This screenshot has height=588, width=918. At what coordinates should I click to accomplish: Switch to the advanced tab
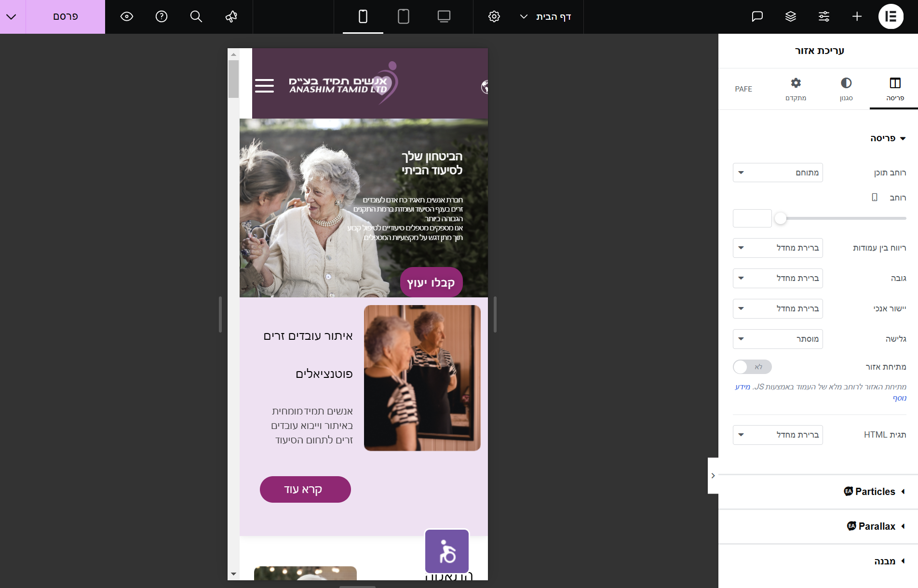(796, 89)
